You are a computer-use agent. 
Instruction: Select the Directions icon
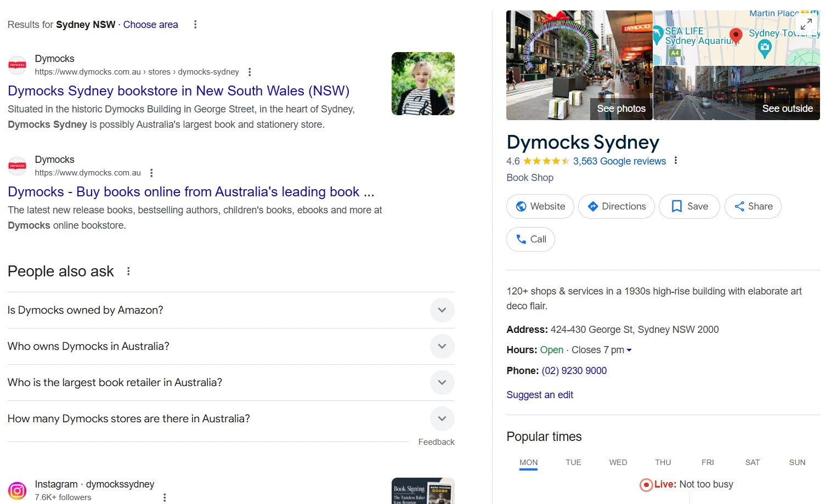click(x=593, y=206)
